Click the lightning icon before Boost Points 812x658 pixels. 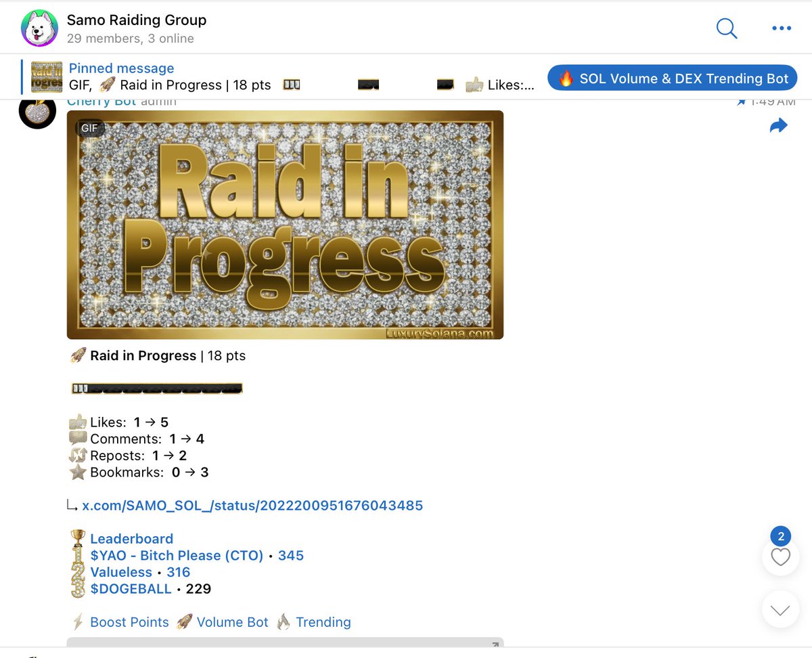78,622
